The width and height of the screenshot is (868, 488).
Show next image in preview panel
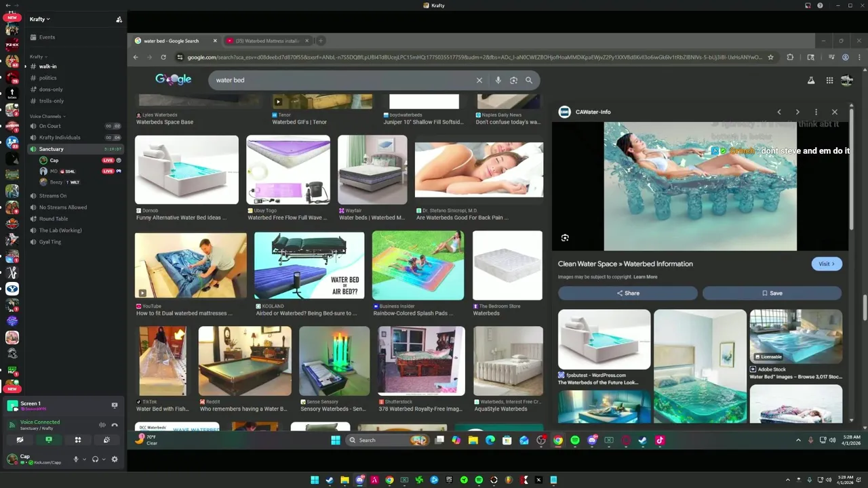(x=797, y=112)
